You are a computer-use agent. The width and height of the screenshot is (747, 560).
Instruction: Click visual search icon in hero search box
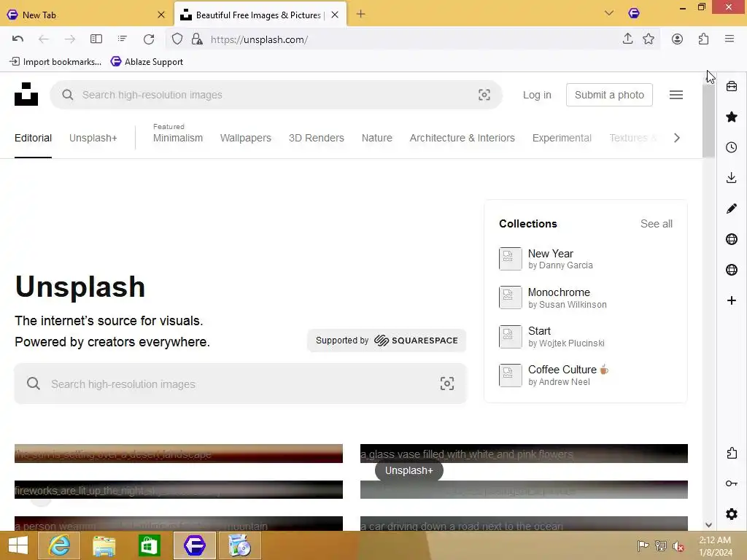click(x=447, y=384)
